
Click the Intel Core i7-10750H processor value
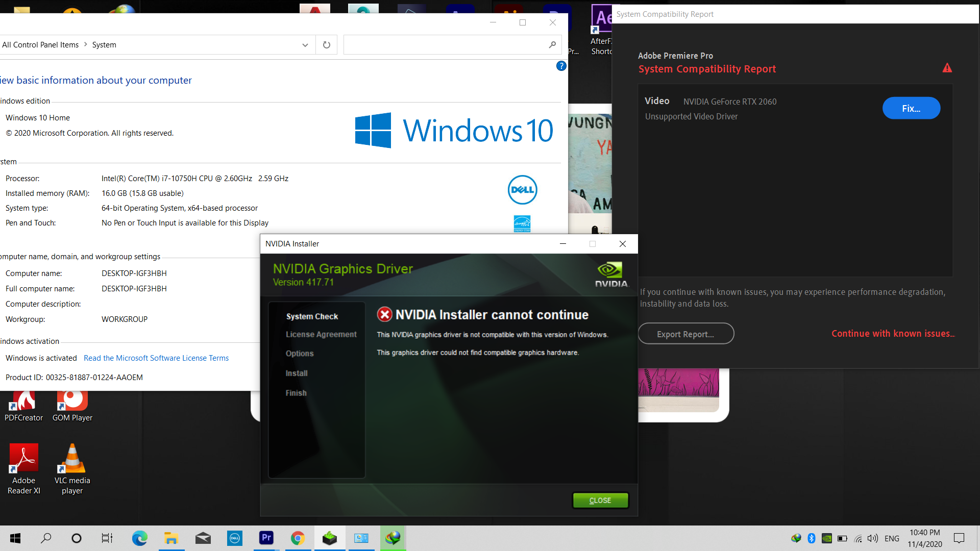(x=195, y=179)
